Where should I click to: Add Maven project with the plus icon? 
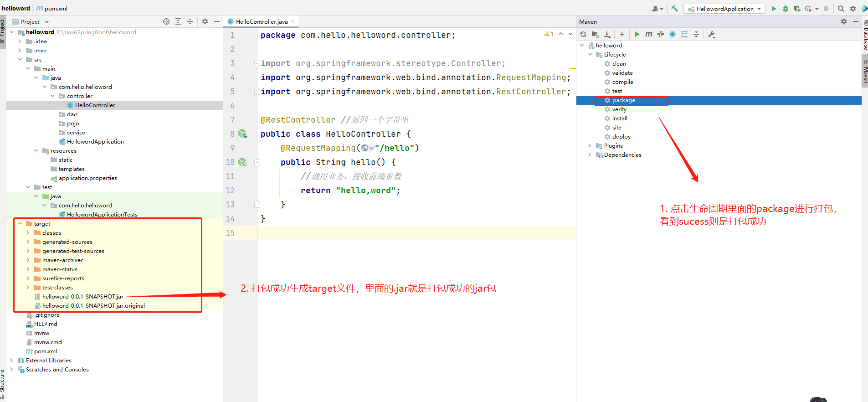622,34
